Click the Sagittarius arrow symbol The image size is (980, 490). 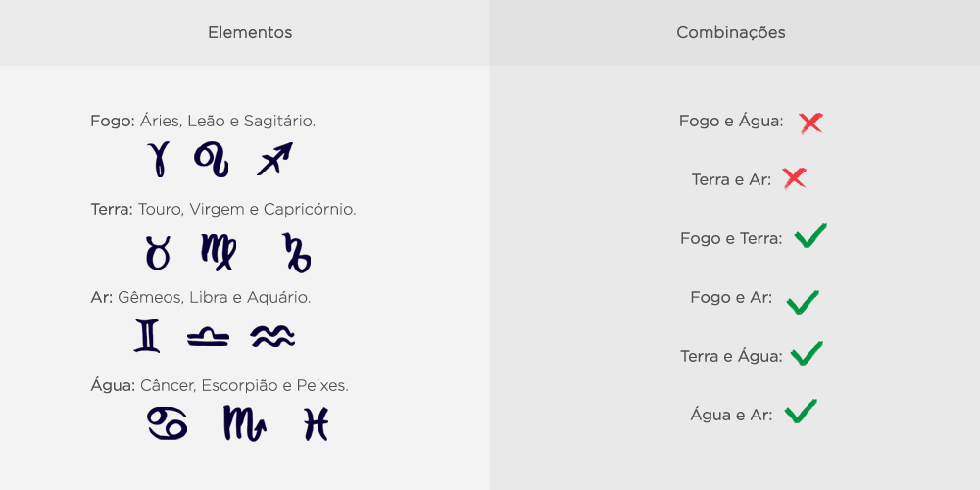pyautogui.click(x=275, y=159)
